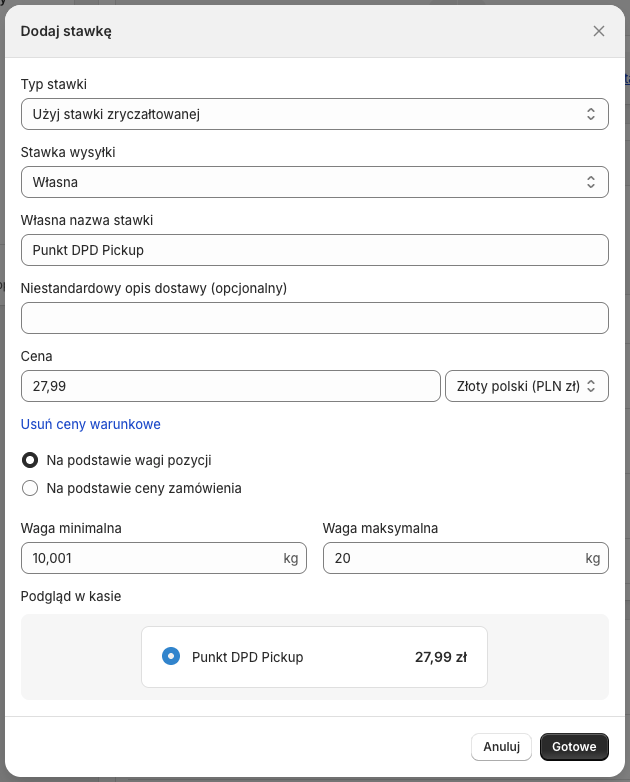Click the 27,99 zł preview price
The image size is (630, 782).
coord(441,657)
